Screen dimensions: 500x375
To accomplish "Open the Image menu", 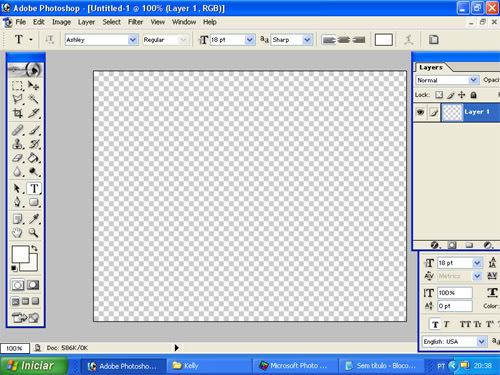I will pos(61,22).
